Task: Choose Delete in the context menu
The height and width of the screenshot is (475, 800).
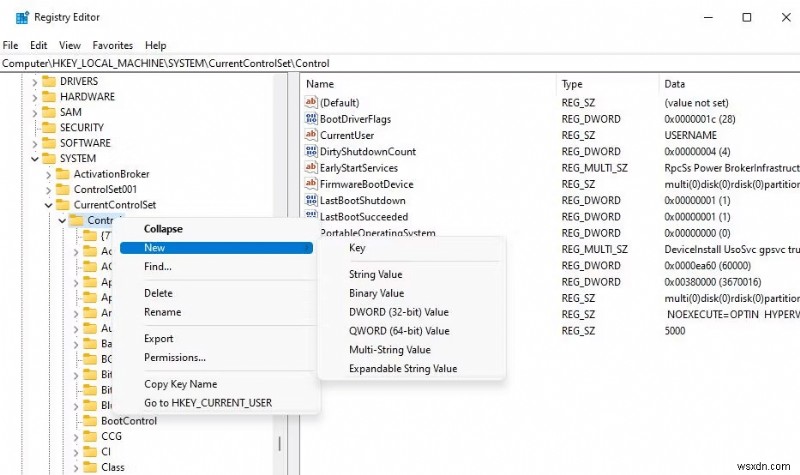Action: (216, 293)
